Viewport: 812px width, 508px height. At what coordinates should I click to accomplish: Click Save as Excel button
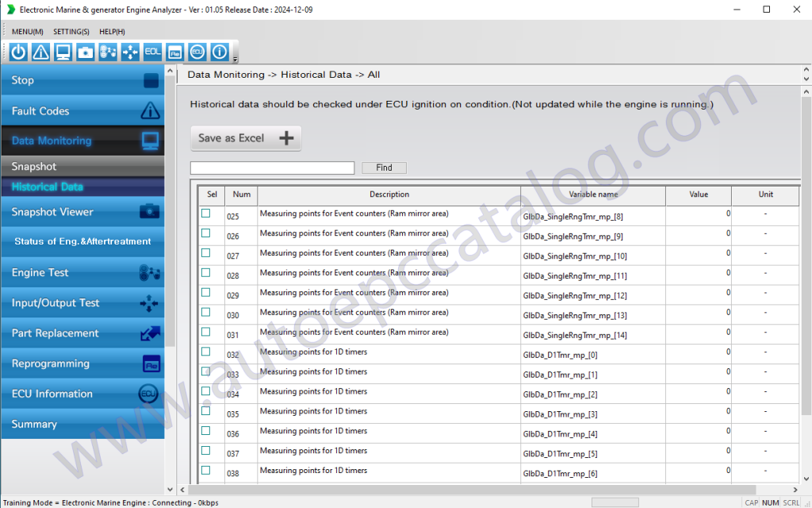click(246, 138)
